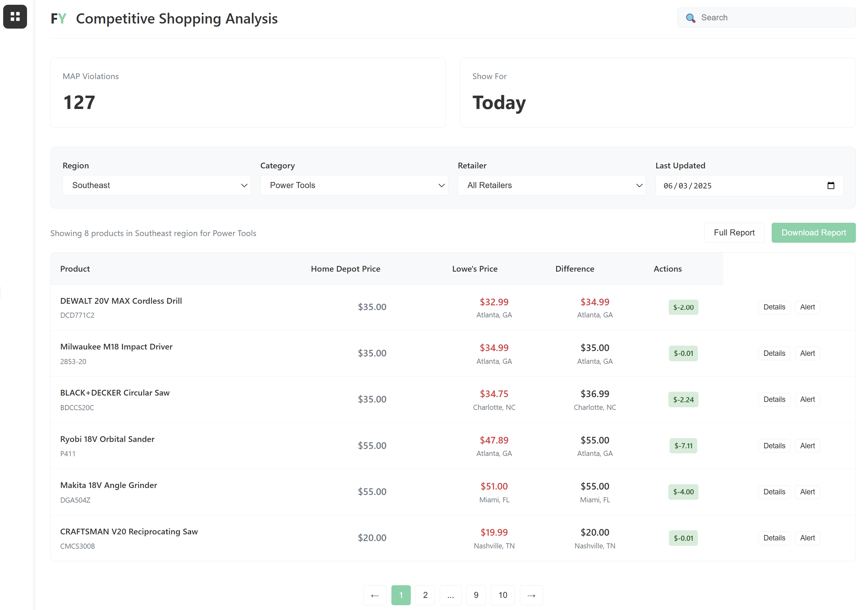Screen dimensions: 868x610
Task: Click the Actions column header
Action: point(668,269)
